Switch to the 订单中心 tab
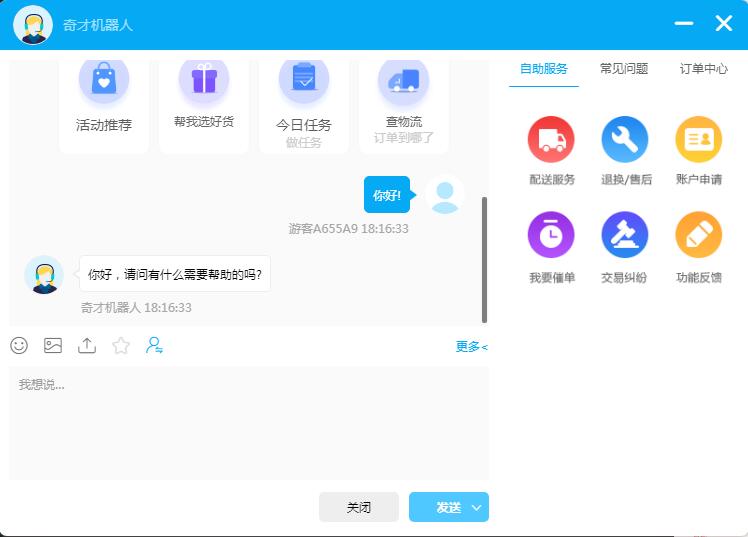748x537 pixels. (704, 69)
